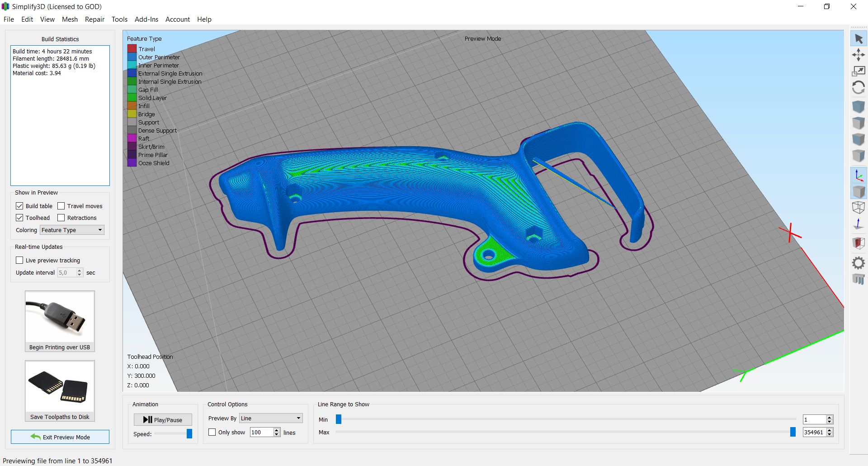
Task: Select the arrow selection tool
Action: tap(859, 39)
